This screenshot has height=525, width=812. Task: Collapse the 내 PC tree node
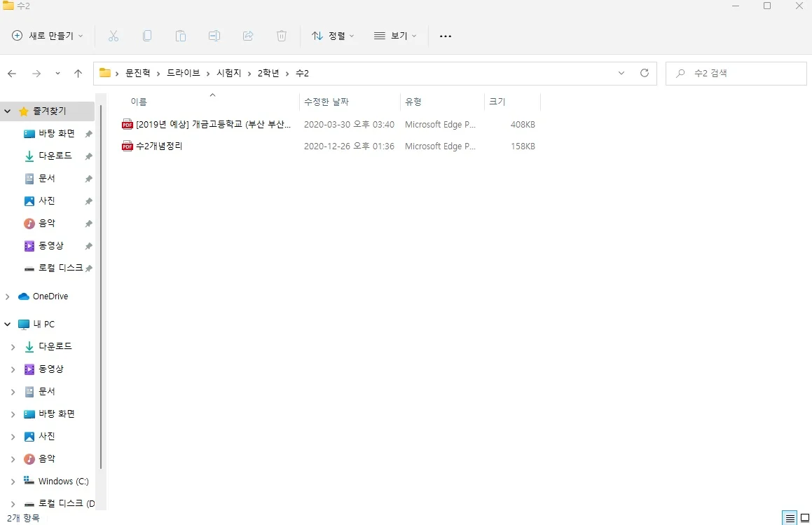pos(7,325)
